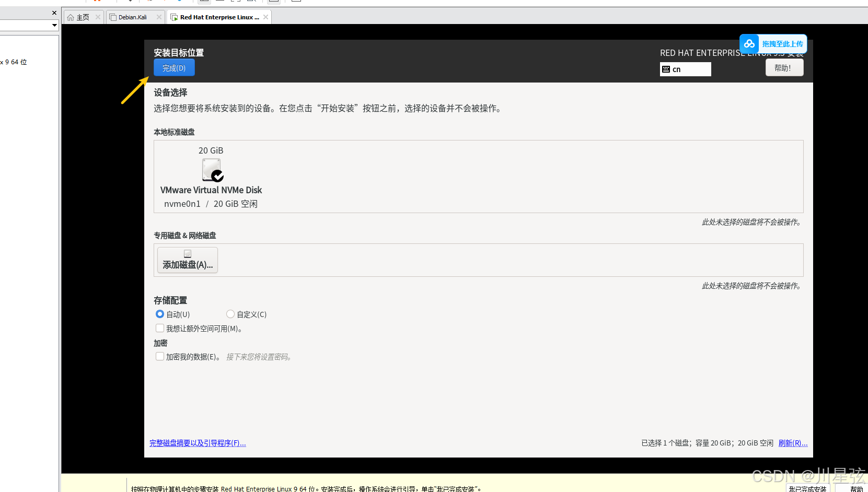The image size is (868, 492).
Task: Click the 本地标准磁盘 section label
Action: pyautogui.click(x=174, y=132)
